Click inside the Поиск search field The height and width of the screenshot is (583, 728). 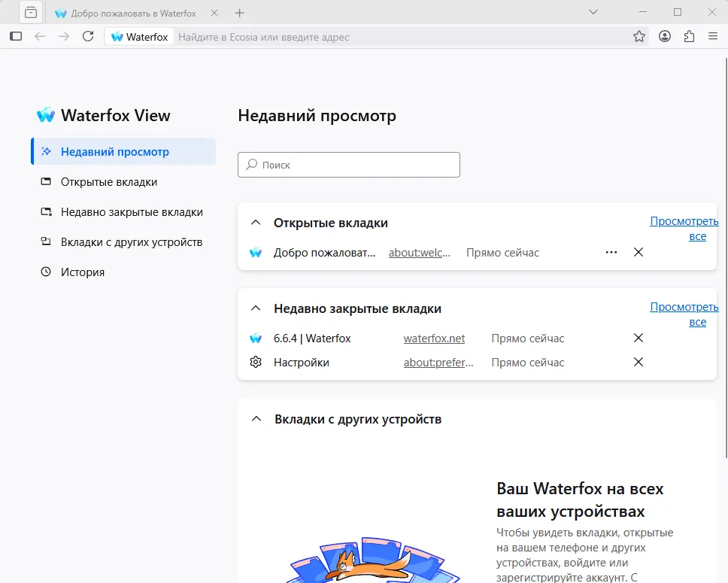(x=348, y=164)
